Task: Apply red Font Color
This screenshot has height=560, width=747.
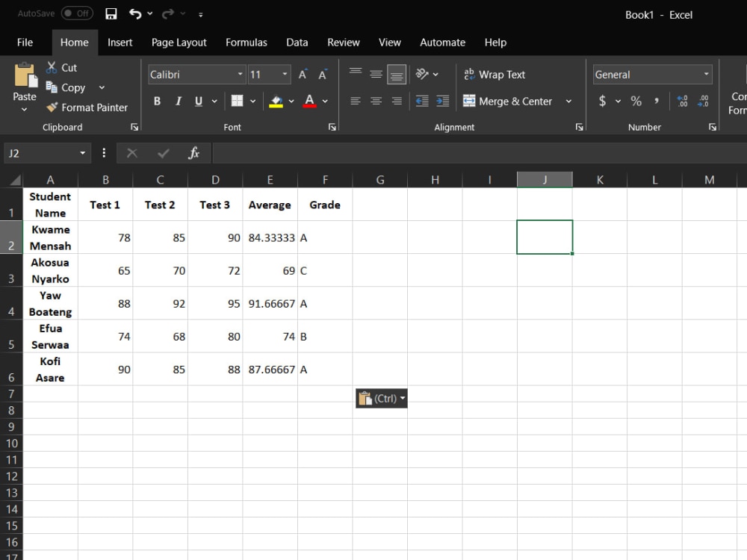Action: point(310,101)
